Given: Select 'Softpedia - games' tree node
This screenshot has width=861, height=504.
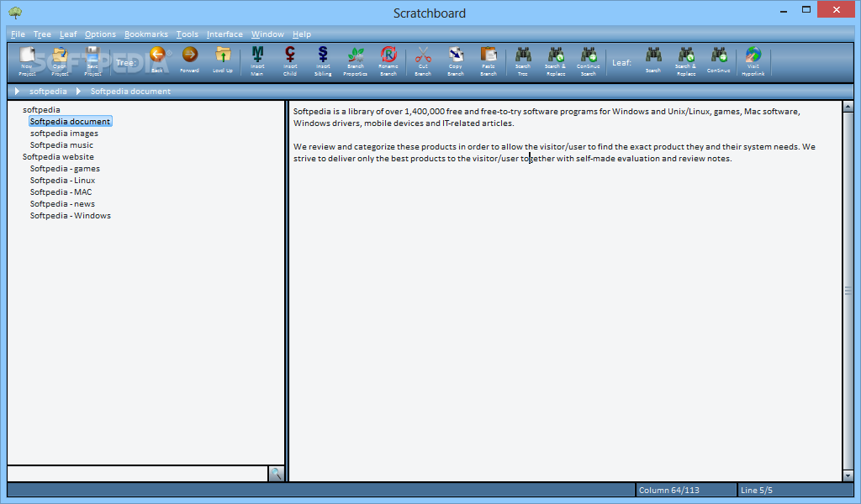Looking at the screenshot, I should tap(65, 168).
